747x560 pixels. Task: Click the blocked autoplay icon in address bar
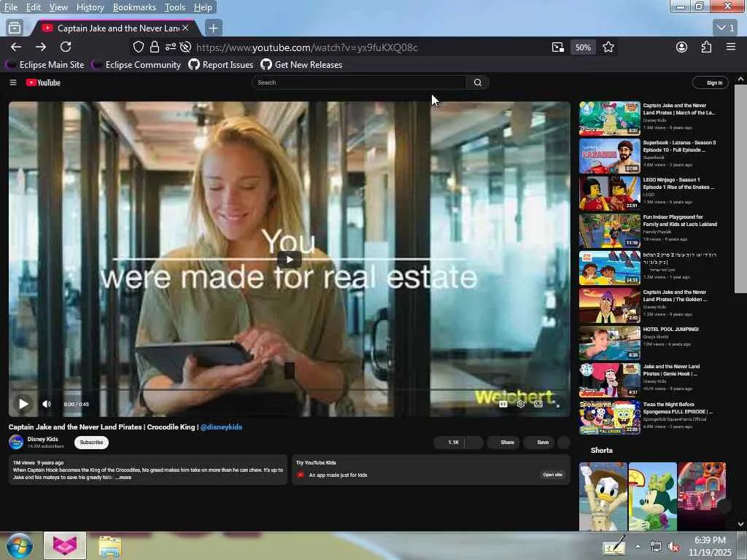[186, 47]
